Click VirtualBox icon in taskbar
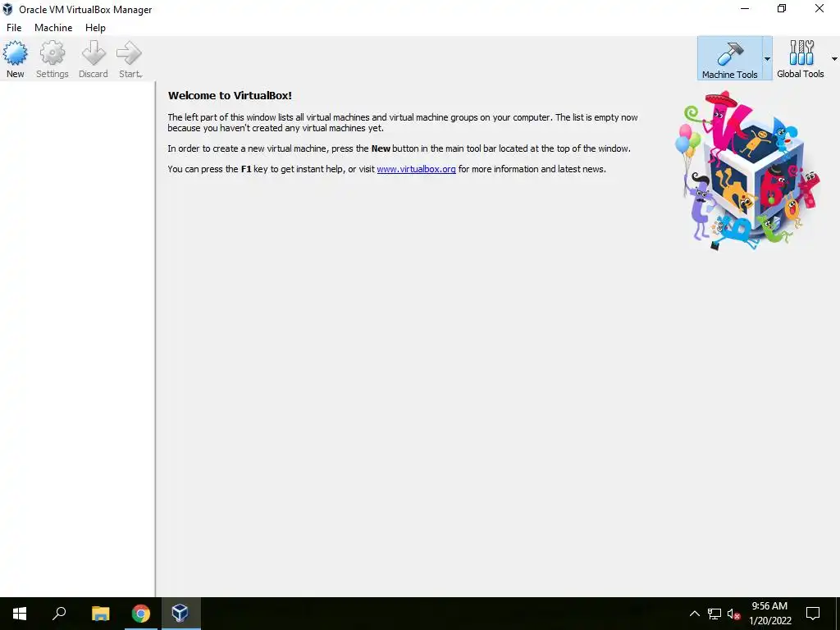The image size is (840, 630). coord(180,614)
